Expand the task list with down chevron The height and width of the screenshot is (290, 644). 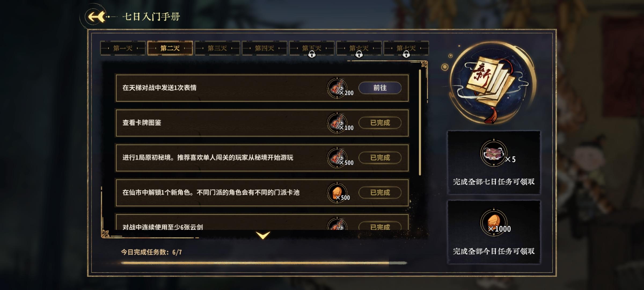point(263,235)
